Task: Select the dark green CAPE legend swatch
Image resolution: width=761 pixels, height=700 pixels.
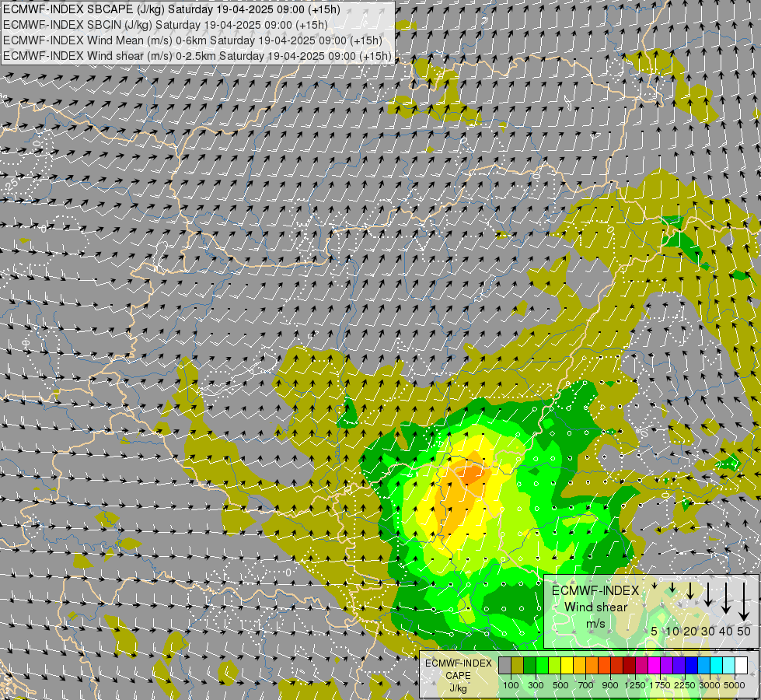Action: 530,665
